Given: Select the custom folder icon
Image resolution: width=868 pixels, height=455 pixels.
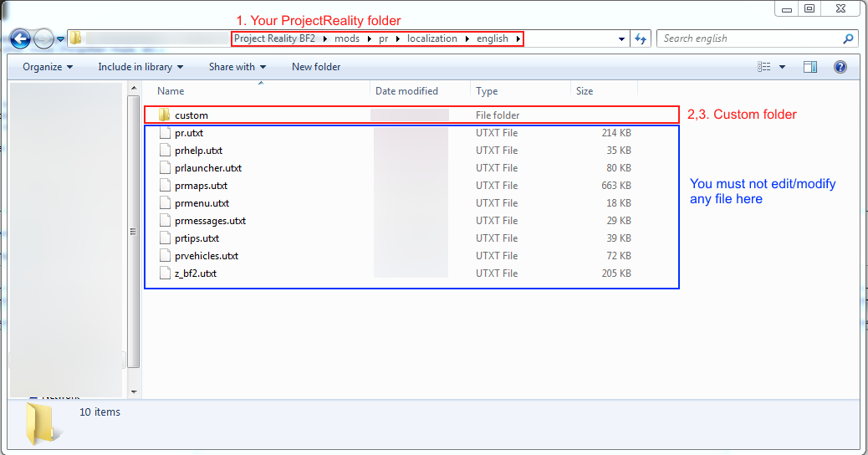Looking at the screenshot, I should coord(165,115).
